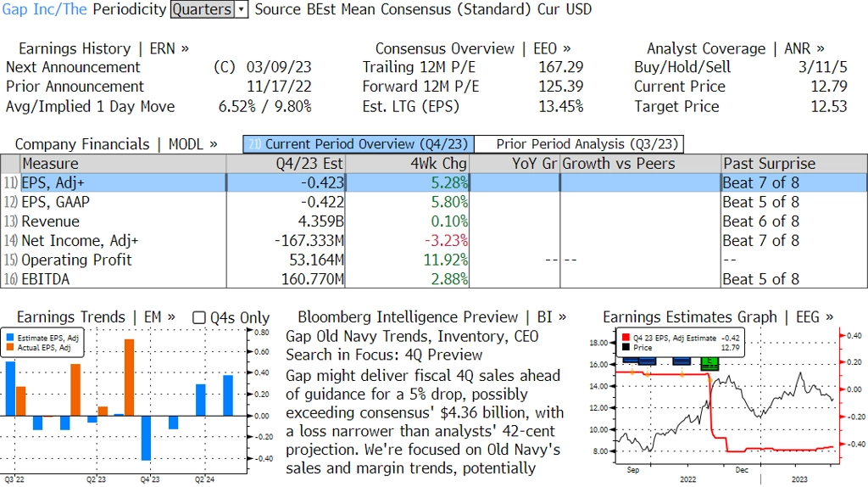Click Beat 6 of 8 for Revenue
Viewport: 868px width, 487px height.
[760, 221]
